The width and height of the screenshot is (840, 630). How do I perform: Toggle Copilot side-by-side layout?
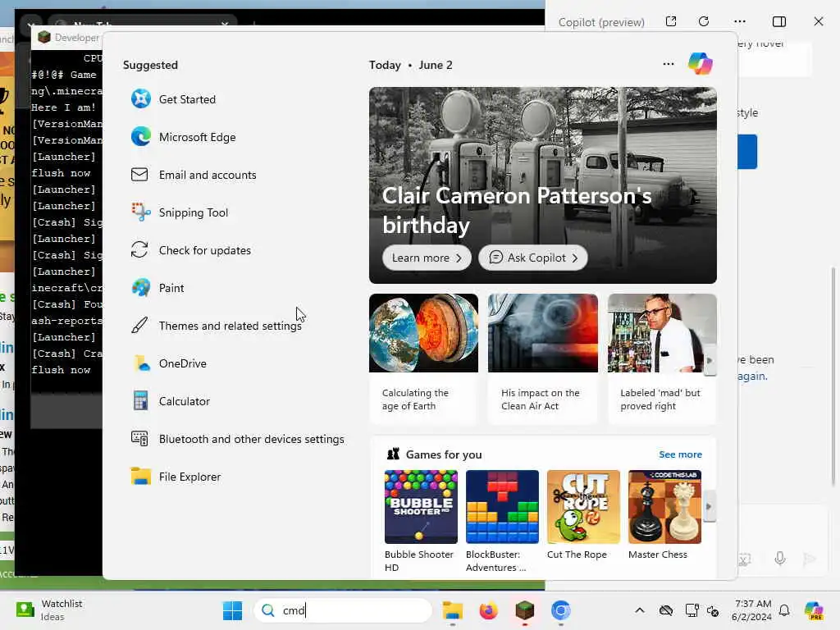coord(779,21)
